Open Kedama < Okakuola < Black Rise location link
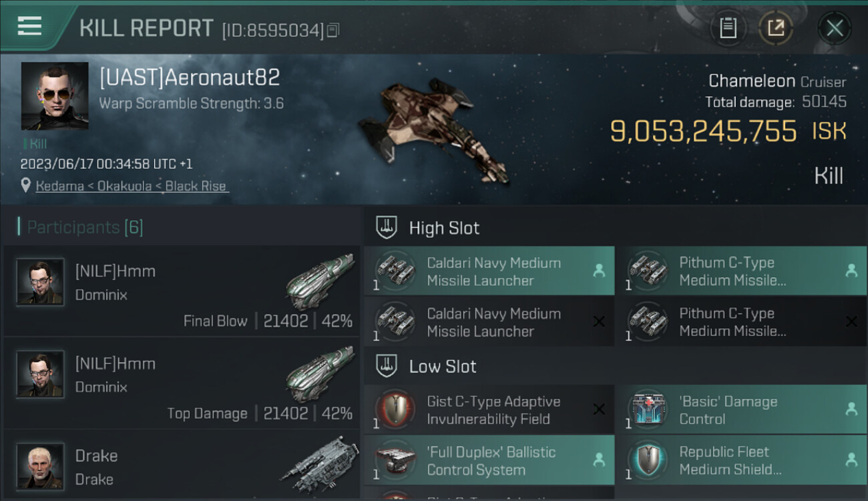This screenshot has width=868, height=501. (x=131, y=186)
